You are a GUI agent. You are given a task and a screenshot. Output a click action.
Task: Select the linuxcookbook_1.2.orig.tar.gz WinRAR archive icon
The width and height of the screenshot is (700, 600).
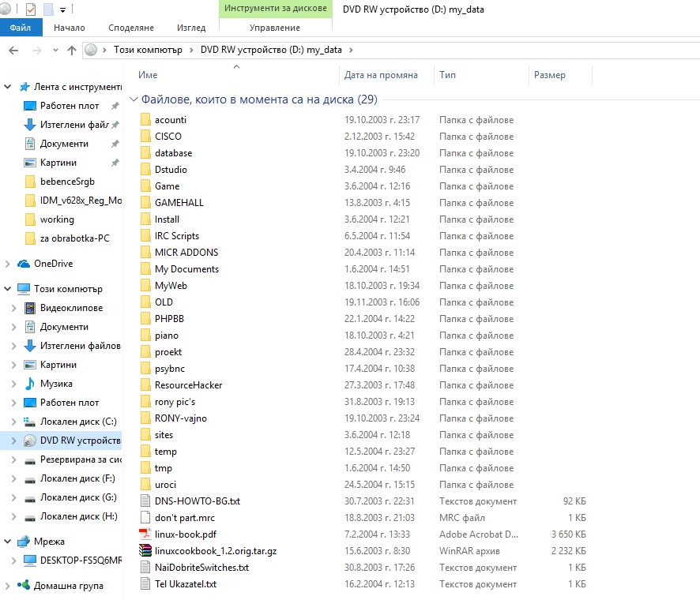point(145,551)
